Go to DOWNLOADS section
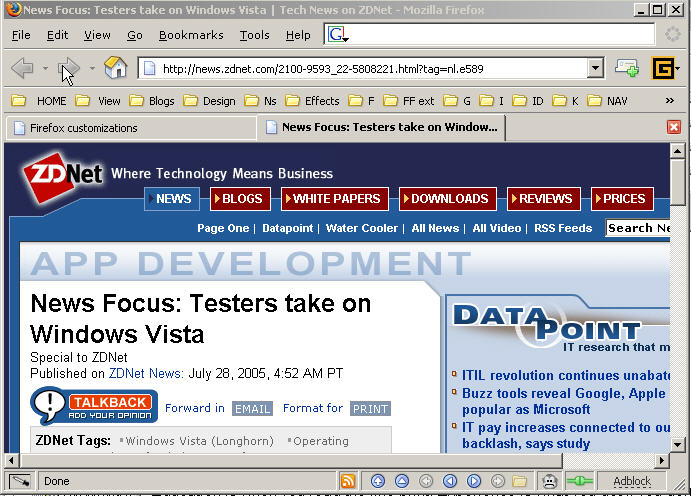Viewport: 691px width, 496px height. click(x=447, y=199)
